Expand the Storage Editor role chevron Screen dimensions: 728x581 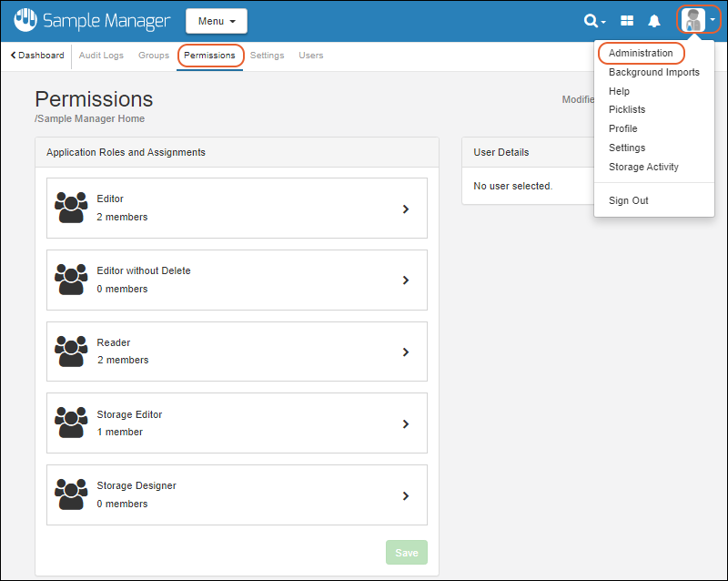pyautogui.click(x=406, y=423)
